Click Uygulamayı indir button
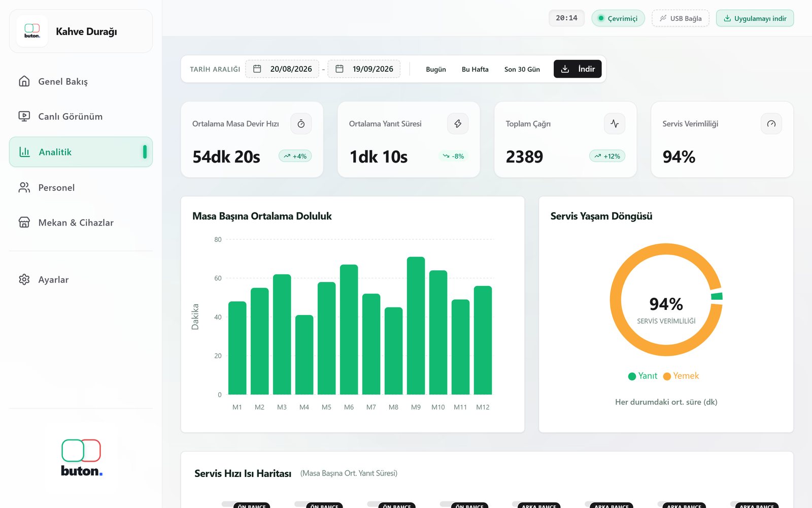Screen dimensions: 812x508 pyautogui.click(x=755, y=18)
